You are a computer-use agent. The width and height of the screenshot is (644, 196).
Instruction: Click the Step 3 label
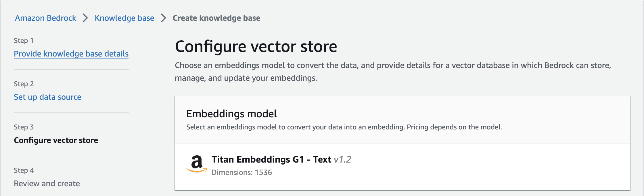[x=24, y=127]
